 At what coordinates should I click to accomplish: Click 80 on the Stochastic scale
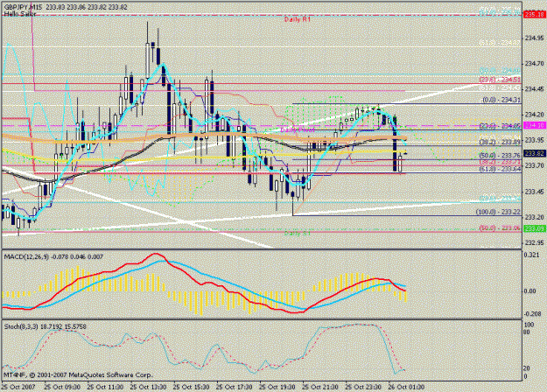[528, 332]
